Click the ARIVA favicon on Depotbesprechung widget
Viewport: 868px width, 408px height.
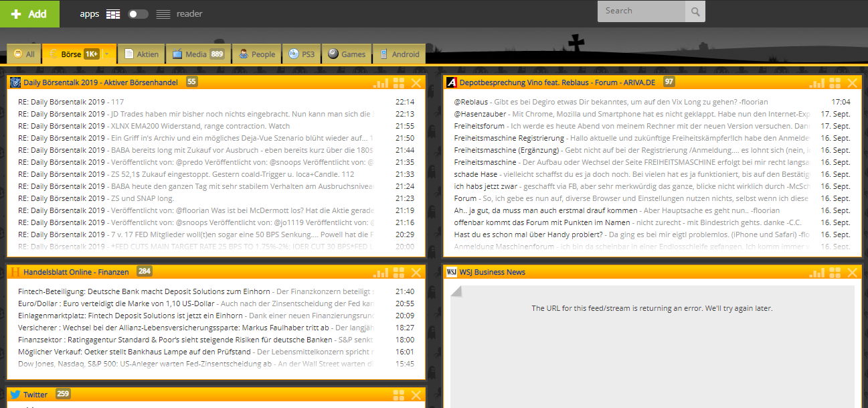452,82
